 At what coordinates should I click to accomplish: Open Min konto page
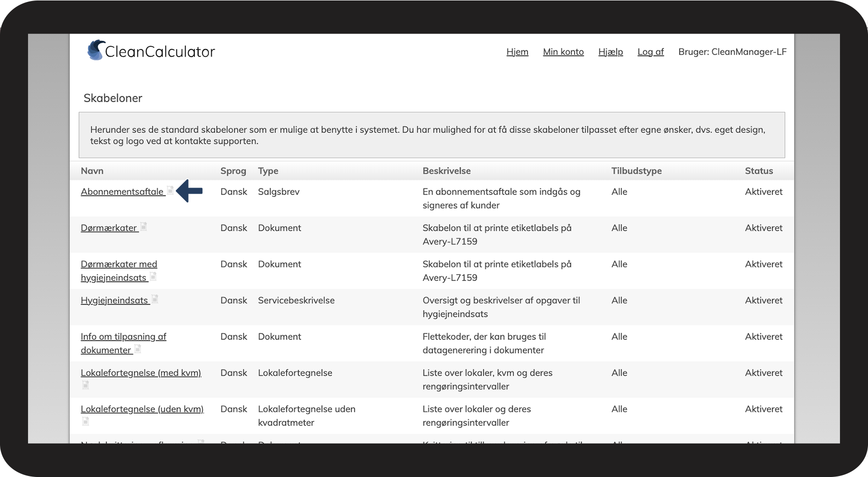coord(563,52)
